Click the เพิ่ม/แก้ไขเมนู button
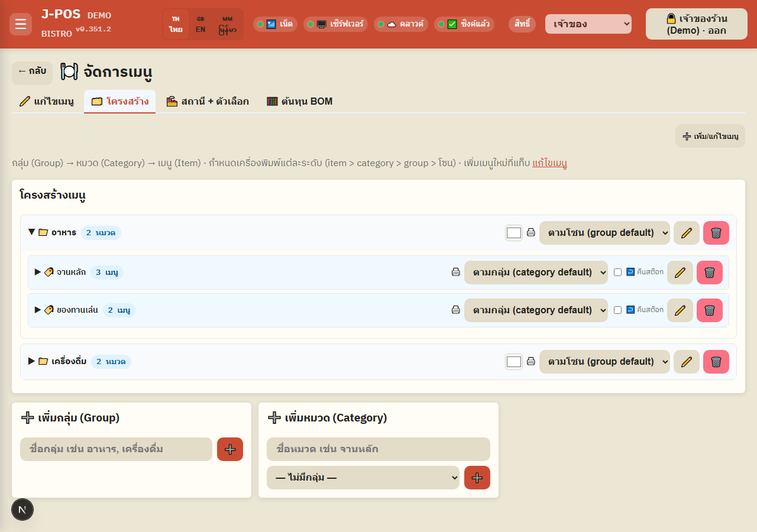 pos(710,136)
